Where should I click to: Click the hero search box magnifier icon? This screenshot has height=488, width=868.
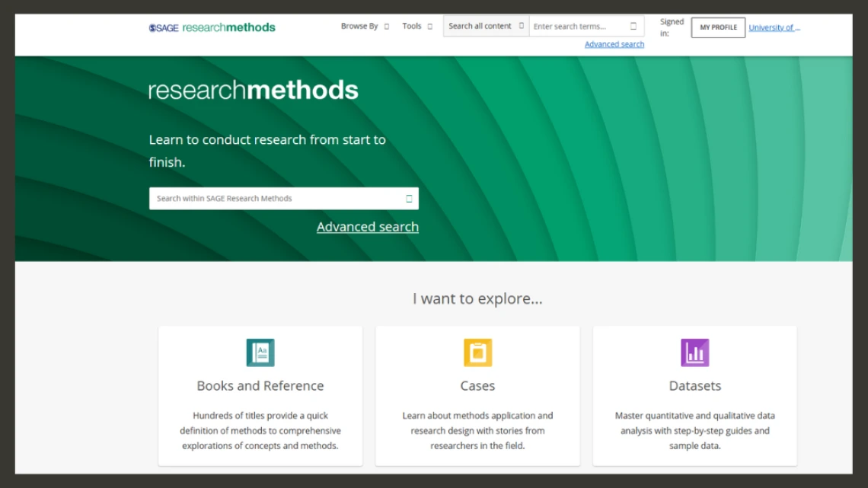point(409,199)
